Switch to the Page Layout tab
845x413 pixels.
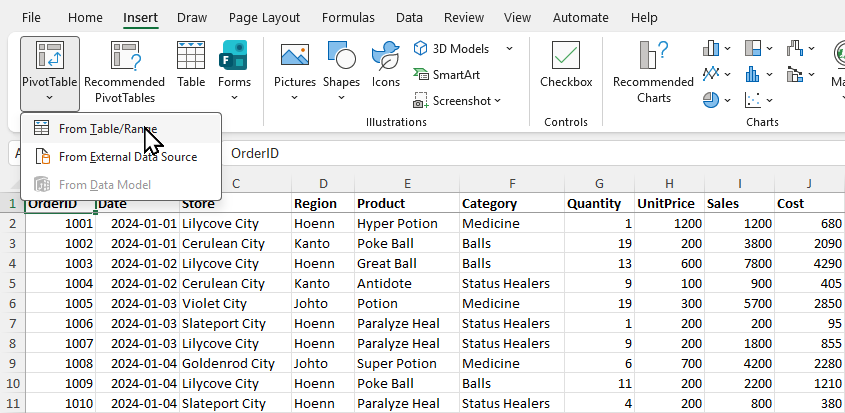[264, 17]
